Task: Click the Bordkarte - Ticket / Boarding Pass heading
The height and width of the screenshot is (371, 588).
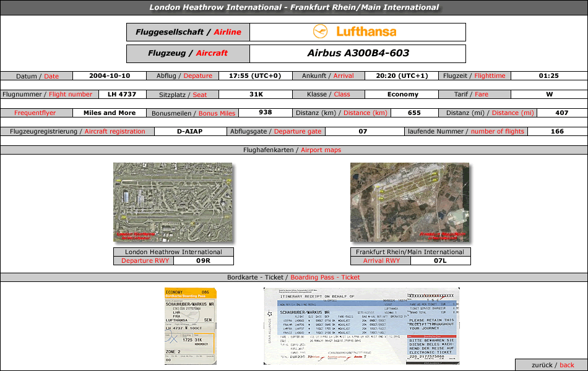Action: (293, 277)
